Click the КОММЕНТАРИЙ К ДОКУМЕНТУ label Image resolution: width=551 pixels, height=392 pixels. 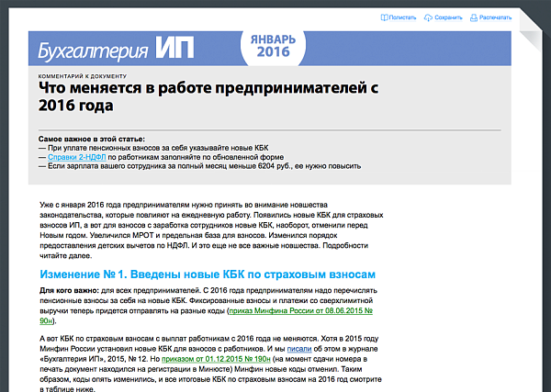tap(89, 75)
